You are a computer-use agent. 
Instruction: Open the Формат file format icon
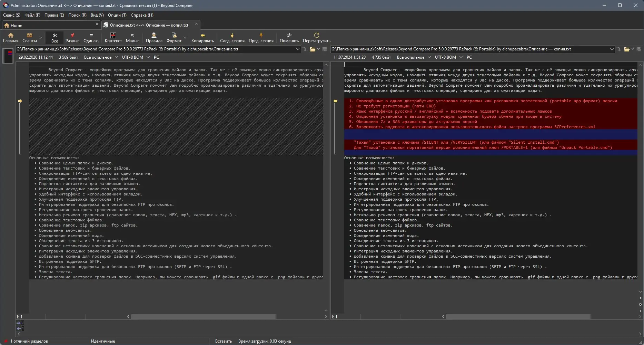click(x=174, y=38)
